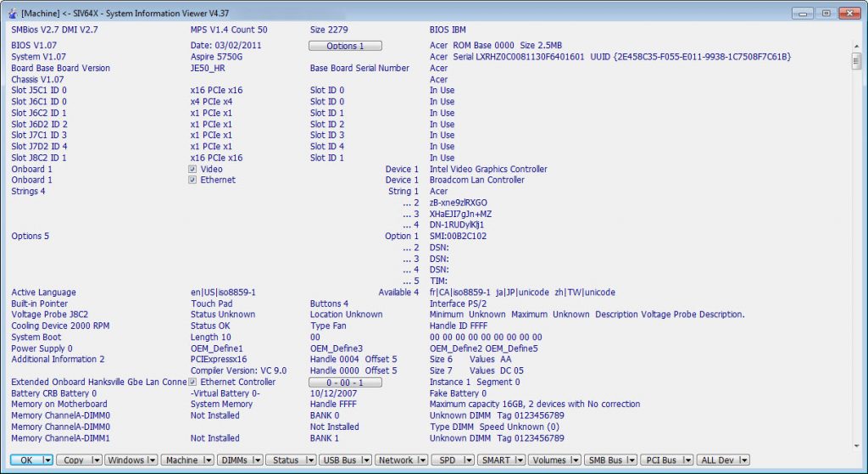868x474 pixels.
Task: Click the Machine button
Action: 181,460
